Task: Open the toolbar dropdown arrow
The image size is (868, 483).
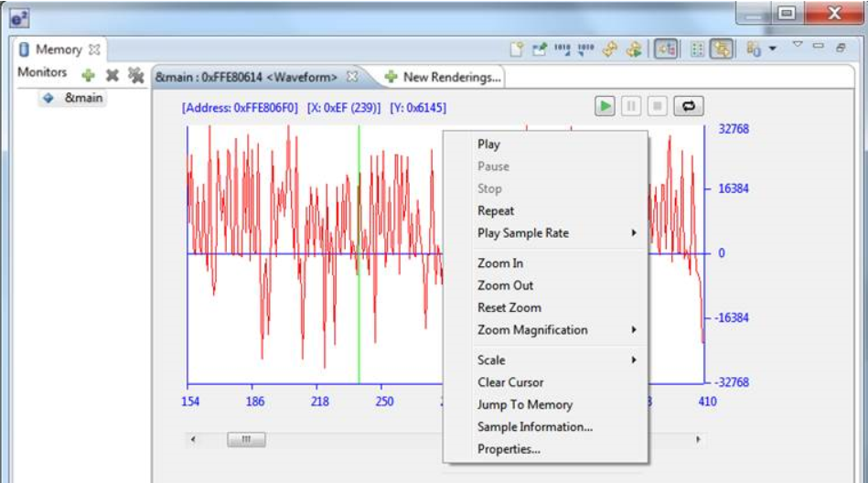Action: (x=773, y=49)
